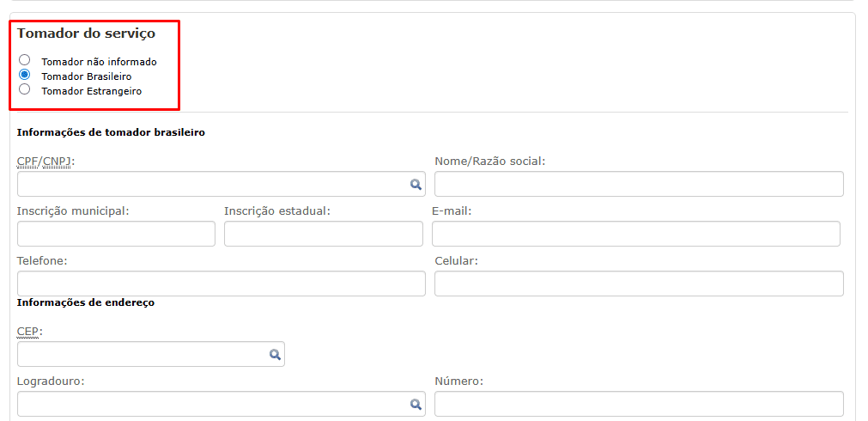Image resolution: width=868 pixels, height=421 pixels.
Task: Focus the Logradouro address field
Action: (x=210, y=404)
